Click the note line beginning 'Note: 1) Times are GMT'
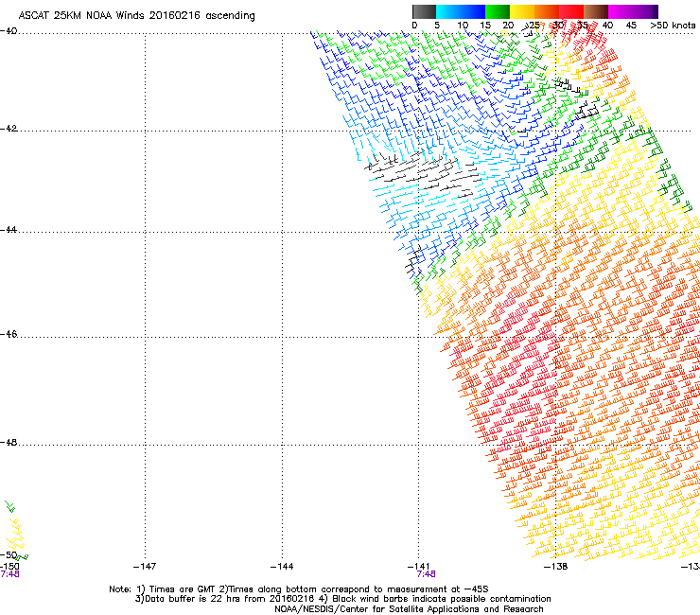This screenshot has height=615, width=700. click(299, 589)
